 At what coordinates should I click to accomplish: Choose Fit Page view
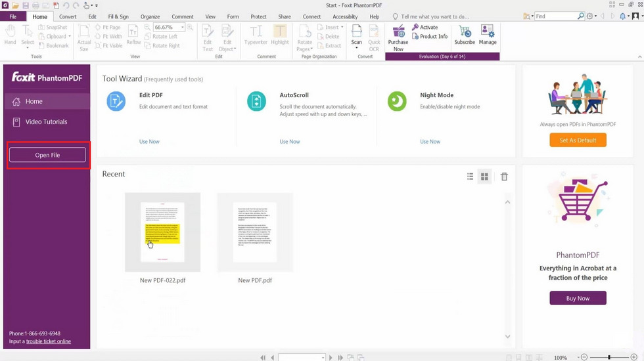coord(108,27)
